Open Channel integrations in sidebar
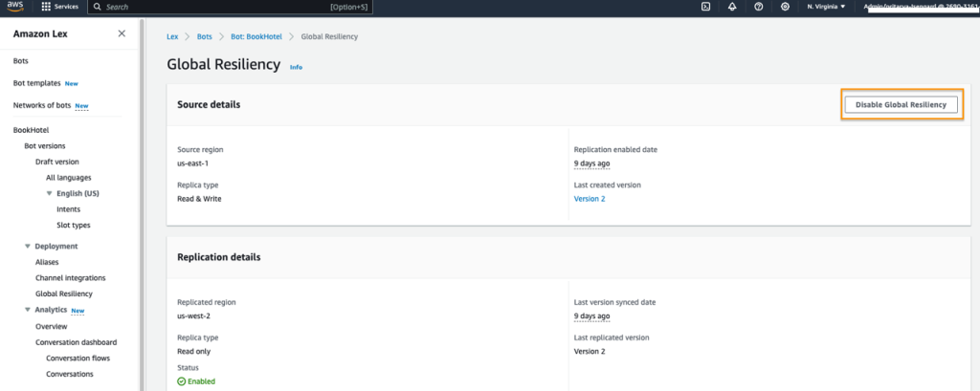This screenshot has width=980, height=391. [x=71, y=278]
